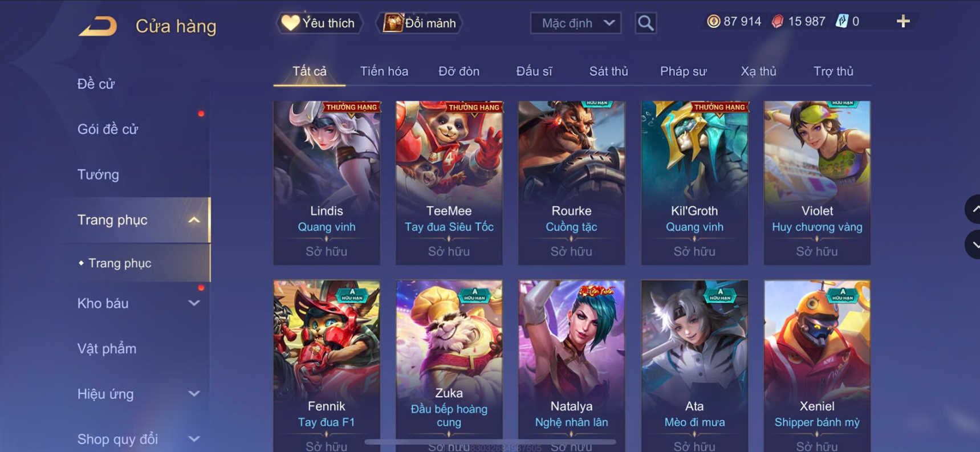Collapse the Trang phục sidebar section
The height and width of the screenshot is (452, 980).
click(194, 220)
